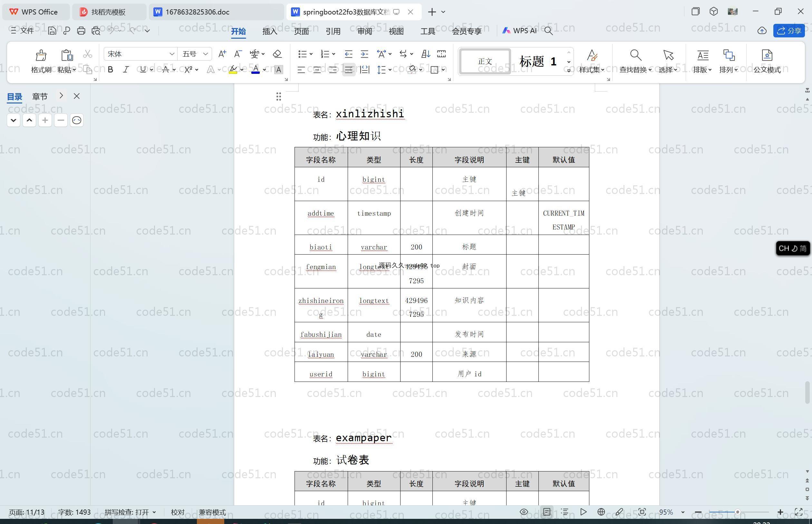Expand the numbered list dropdown arrow
The height and width of the screenshot is (524, 812).
pos(334,54)
